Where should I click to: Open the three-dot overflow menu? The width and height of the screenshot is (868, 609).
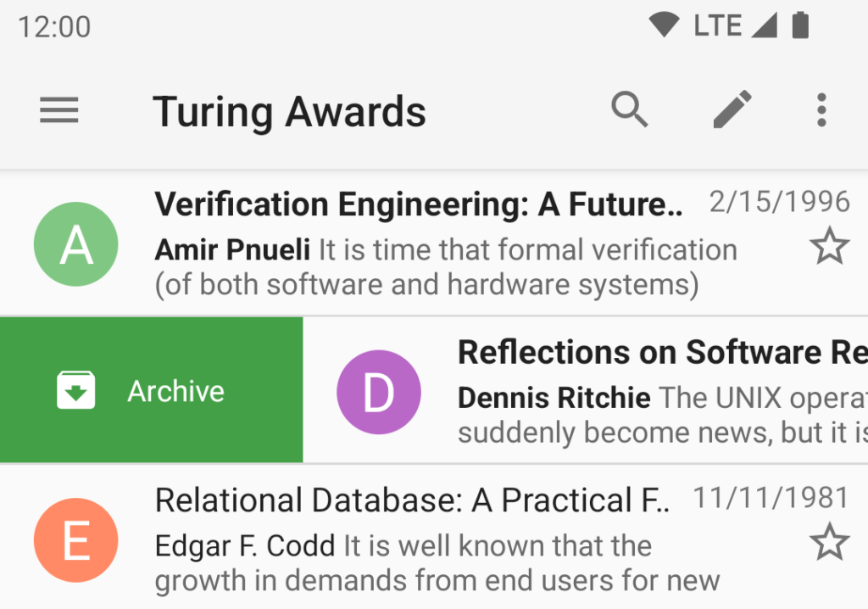(821, 110)
